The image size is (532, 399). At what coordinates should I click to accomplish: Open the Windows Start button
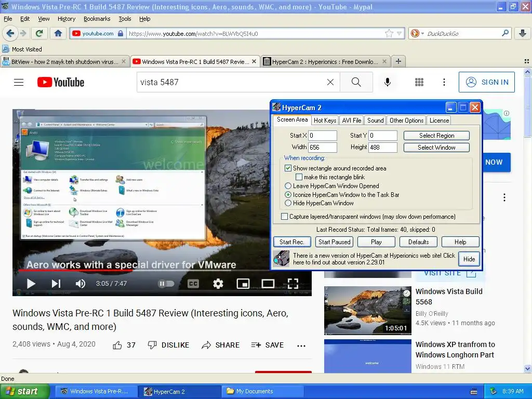pos(24,391)
